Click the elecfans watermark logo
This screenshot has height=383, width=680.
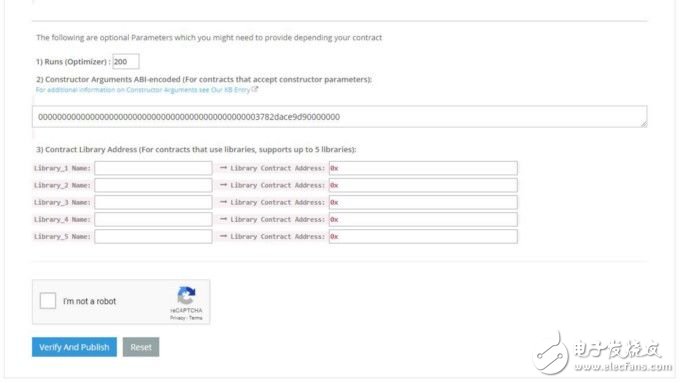click(602, 353)
